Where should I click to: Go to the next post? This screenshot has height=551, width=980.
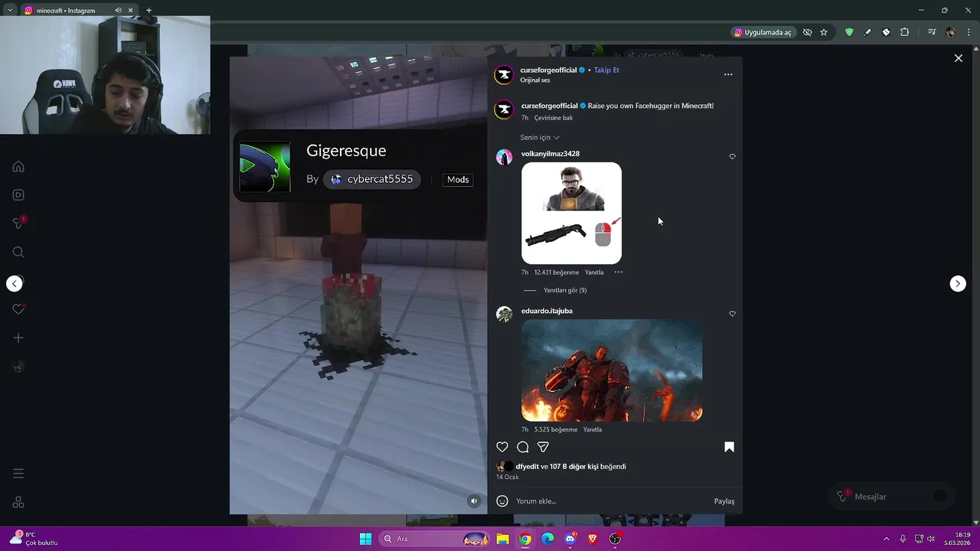[x=958, y=284]
